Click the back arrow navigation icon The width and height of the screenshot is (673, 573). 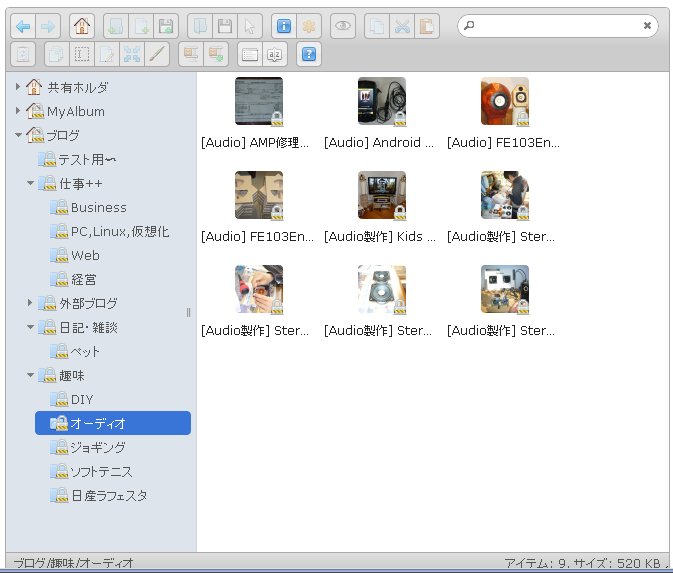pos(23,26)
